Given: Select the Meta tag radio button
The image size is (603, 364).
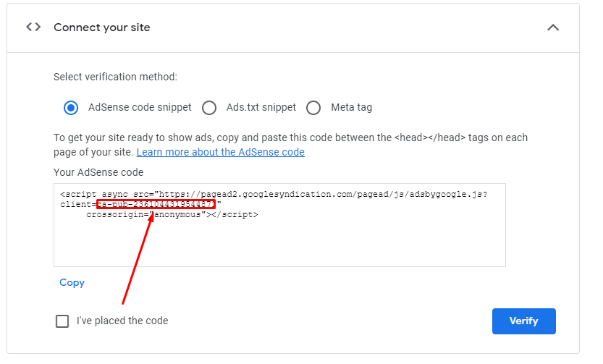Looking at the screenshot, I should (313, 108).
